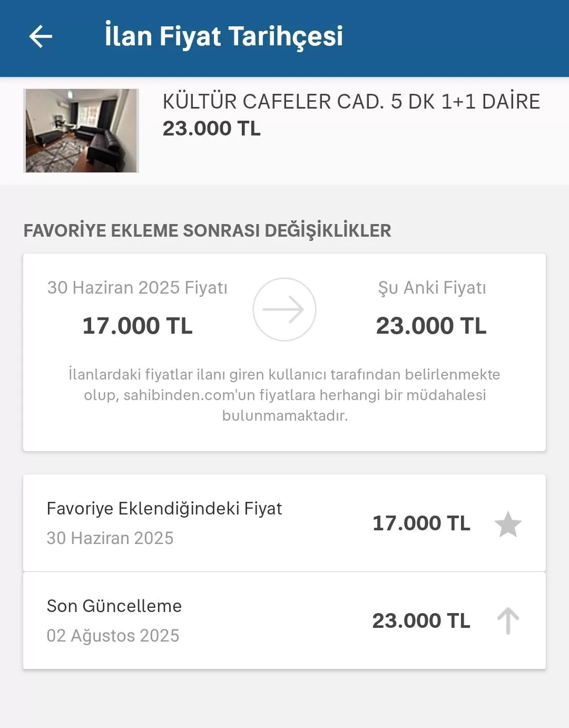Click the gray favorite star icon

[x=508, y=524]
